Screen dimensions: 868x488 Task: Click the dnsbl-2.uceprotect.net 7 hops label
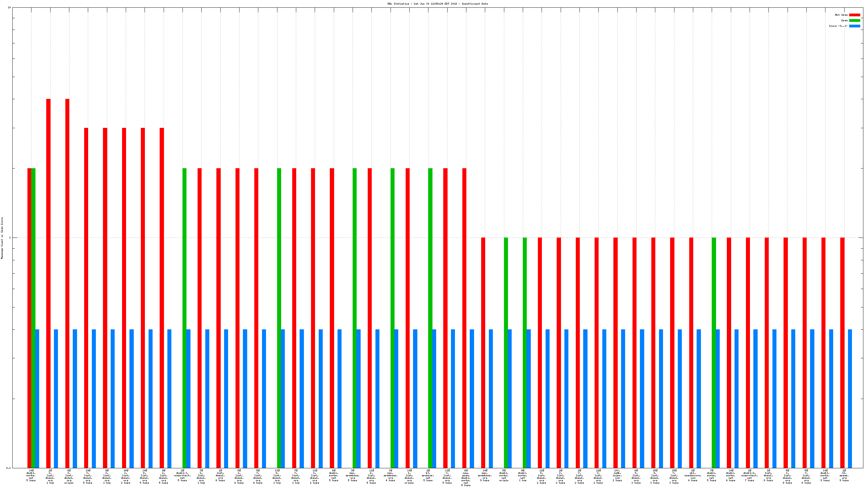pos(749,475)
